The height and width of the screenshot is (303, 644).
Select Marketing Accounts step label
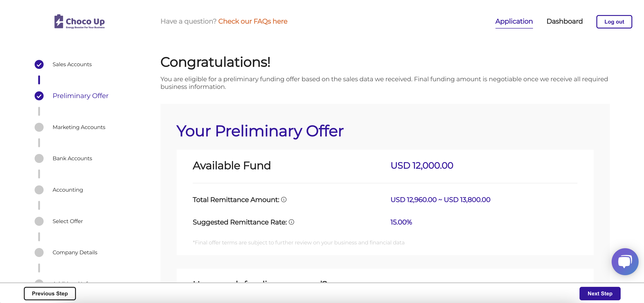[79, 127]
